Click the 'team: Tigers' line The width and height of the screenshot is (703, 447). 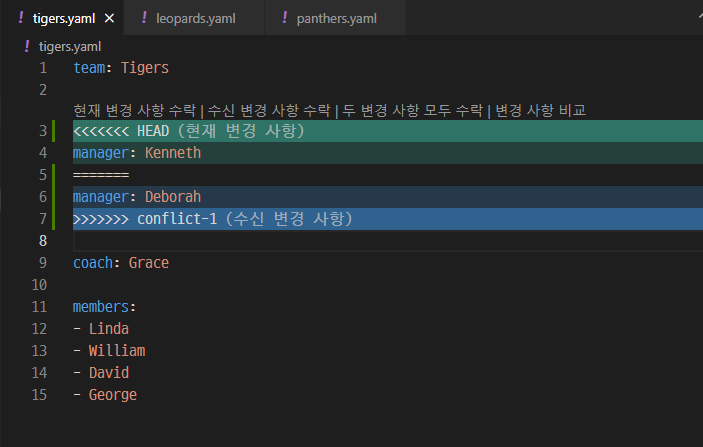pos(121,68)
